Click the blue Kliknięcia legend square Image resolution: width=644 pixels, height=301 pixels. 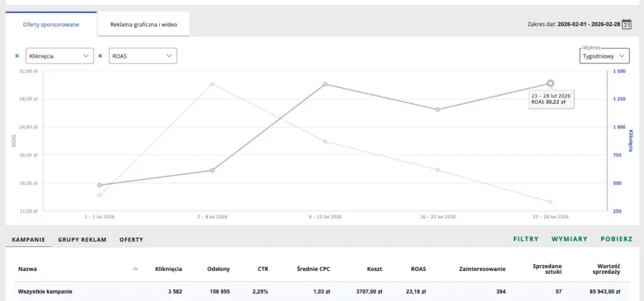click(17, 56)
